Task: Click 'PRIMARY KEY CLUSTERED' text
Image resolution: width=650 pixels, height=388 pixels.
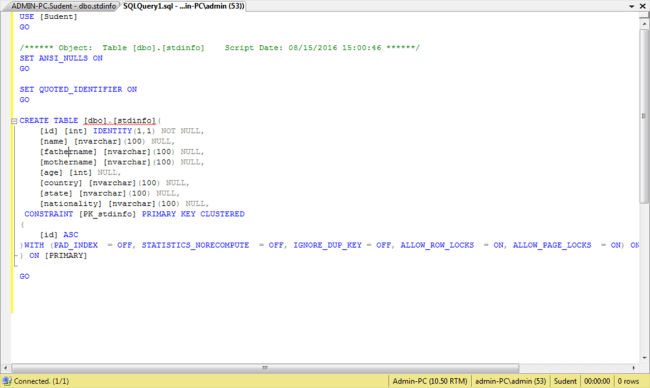Action: tap(193, 214)
